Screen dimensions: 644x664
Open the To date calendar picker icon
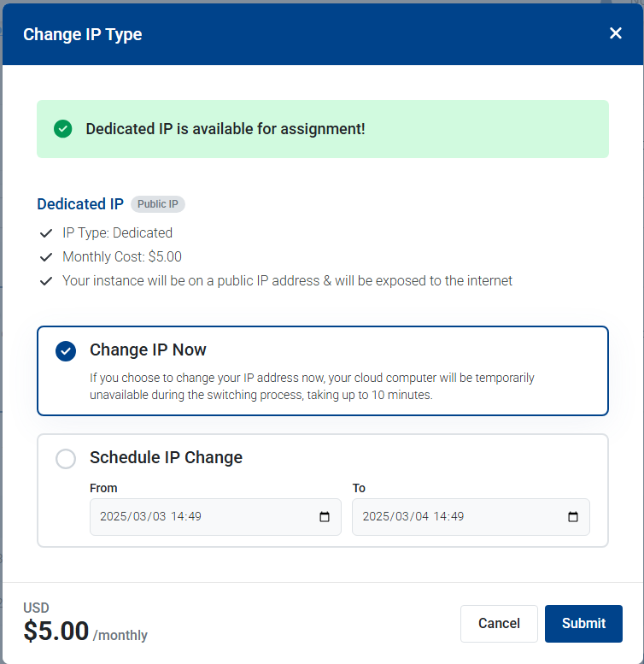point(572,517)
